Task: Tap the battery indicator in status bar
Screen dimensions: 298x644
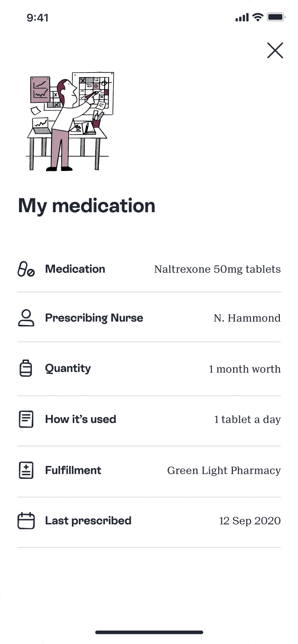Action: coord(275,17)
